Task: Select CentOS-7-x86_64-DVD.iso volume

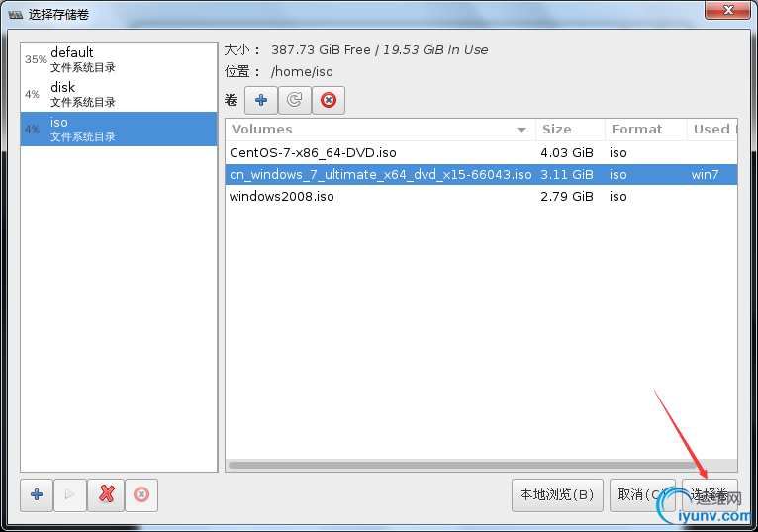Action: [x=481, y=152]
